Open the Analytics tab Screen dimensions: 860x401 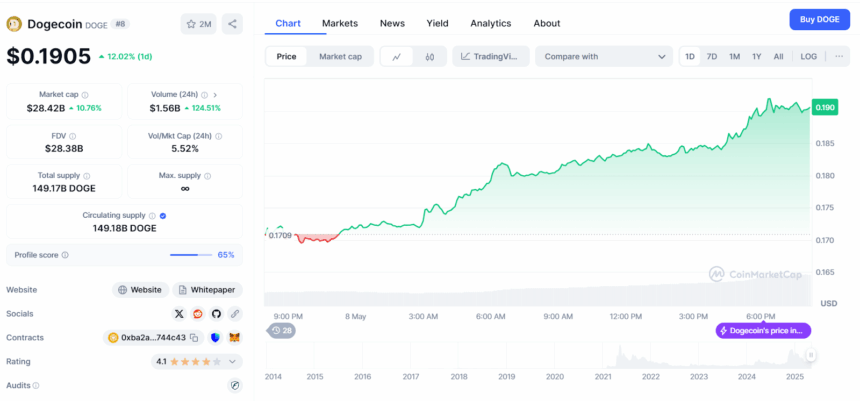click(490, 23)
